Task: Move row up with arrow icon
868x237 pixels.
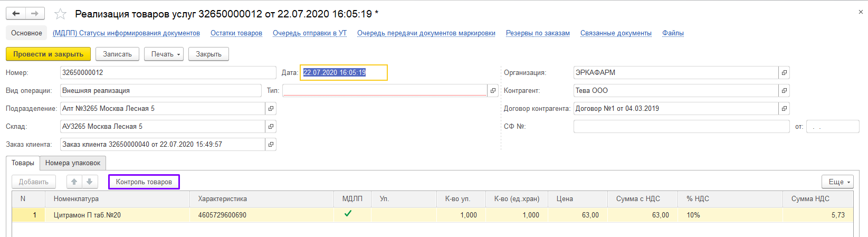Action: click(x=74, y=182)
